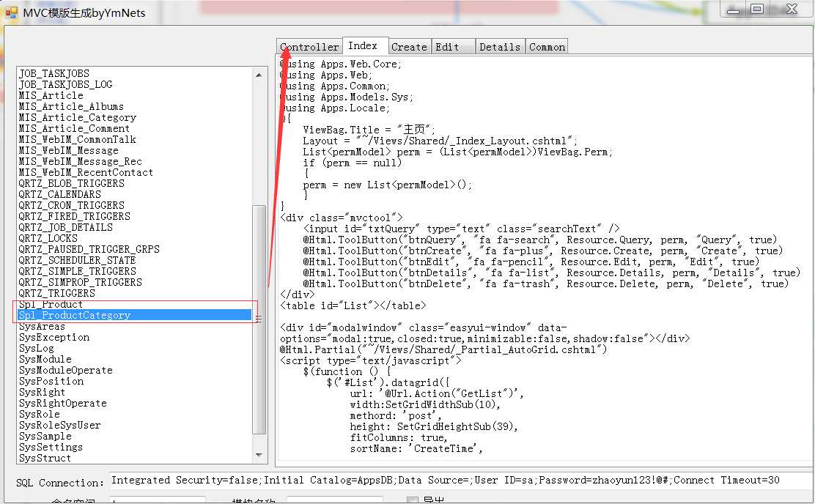Click the table list scrollbar thumb
815x504 pixels.
pyautogui.click(x=259, y=319)
